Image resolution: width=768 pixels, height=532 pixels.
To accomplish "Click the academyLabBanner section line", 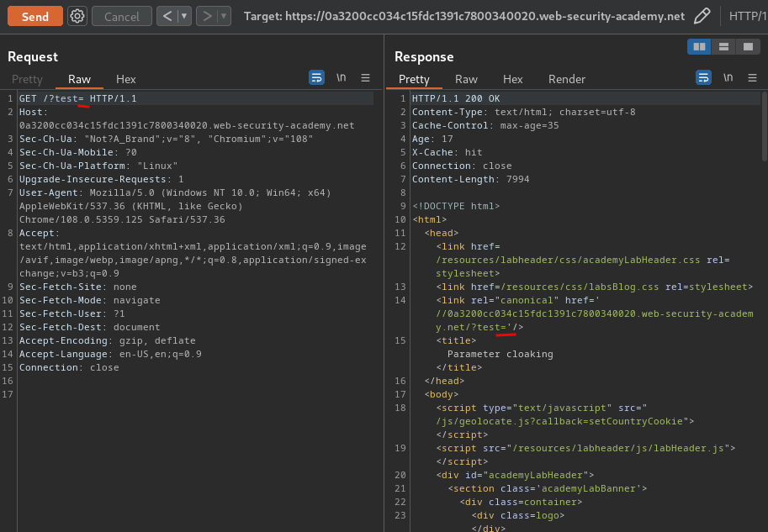I will tap(547, 488).
